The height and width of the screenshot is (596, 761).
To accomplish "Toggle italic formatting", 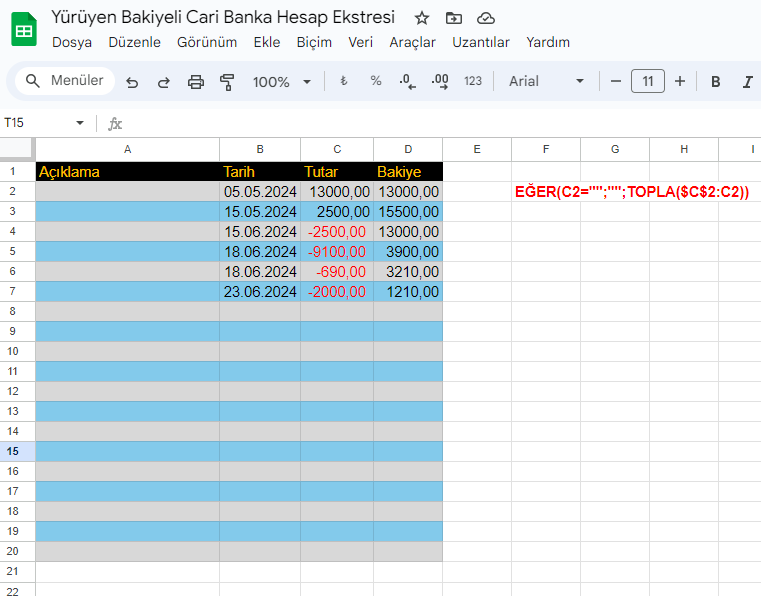I will [x=747, y=82].
